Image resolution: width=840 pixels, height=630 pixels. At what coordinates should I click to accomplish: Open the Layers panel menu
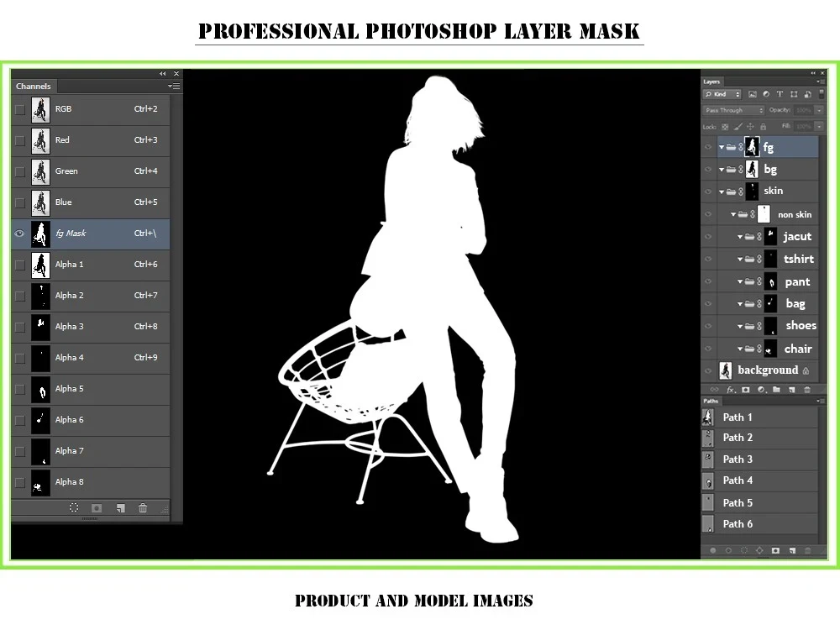coord(821,81)
